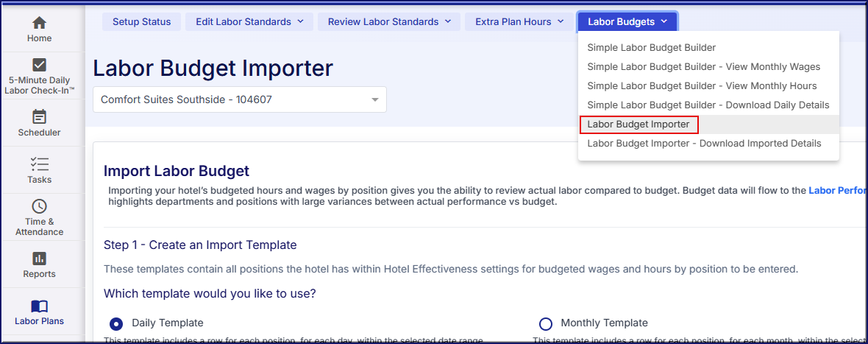Select the Daily Template radio button
The height and width of the screenshot is (344, 868).
tap(116, 323)
